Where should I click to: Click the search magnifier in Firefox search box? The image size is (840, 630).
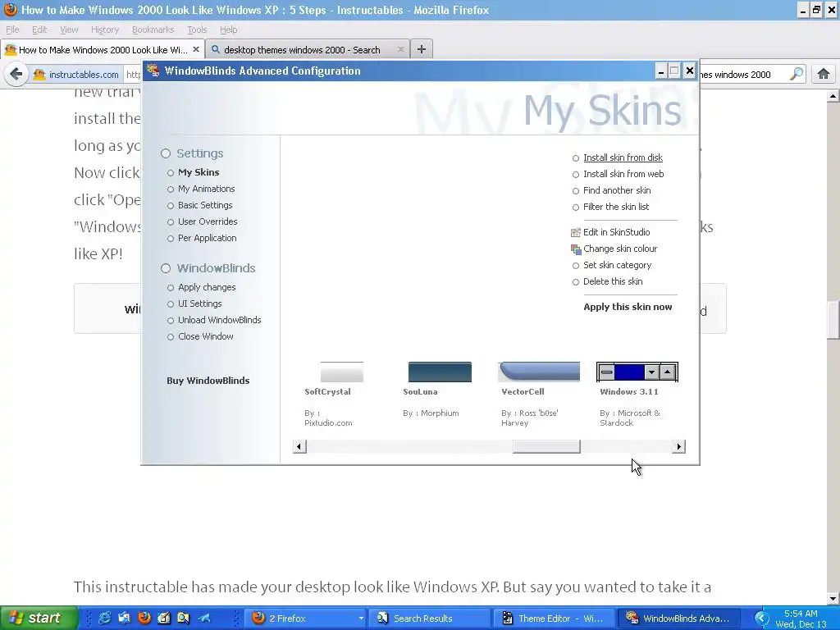pos(797,74)
